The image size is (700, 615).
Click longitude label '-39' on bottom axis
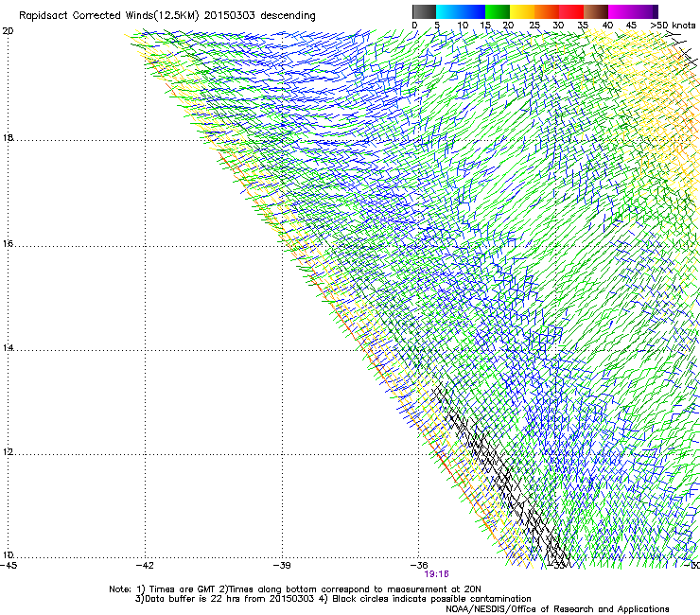click(282, 566)
